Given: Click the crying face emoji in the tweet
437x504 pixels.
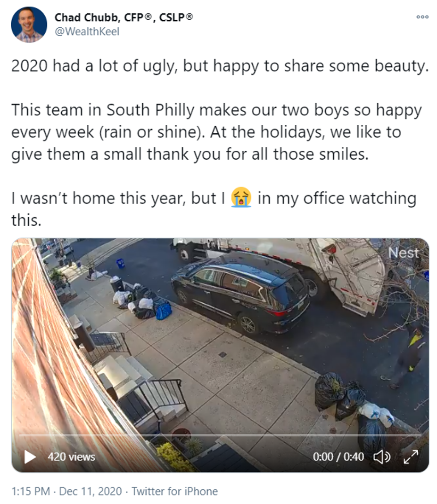Looking at the screenshot, I should pos(241,197).
